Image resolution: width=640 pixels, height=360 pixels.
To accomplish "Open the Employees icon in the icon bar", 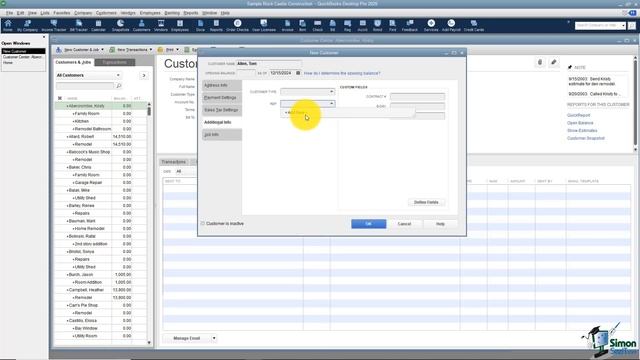I will (180, 25).
